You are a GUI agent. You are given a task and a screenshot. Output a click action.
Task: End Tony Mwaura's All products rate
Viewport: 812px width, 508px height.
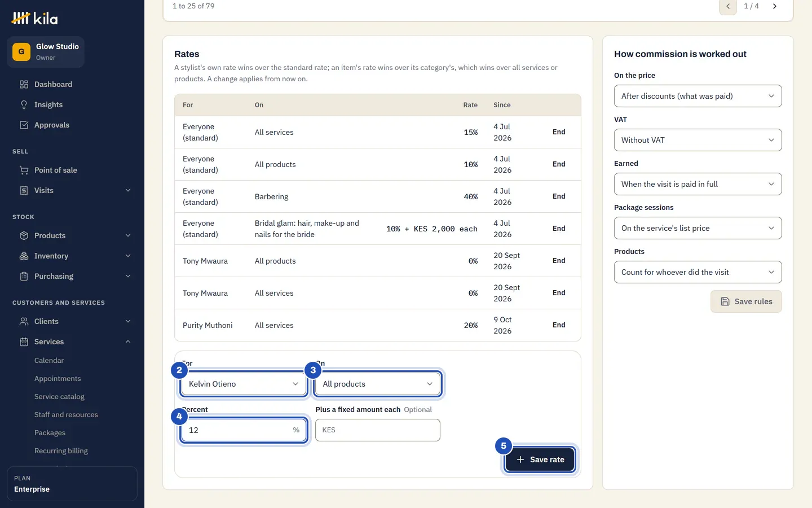click(x=559, y=261)
